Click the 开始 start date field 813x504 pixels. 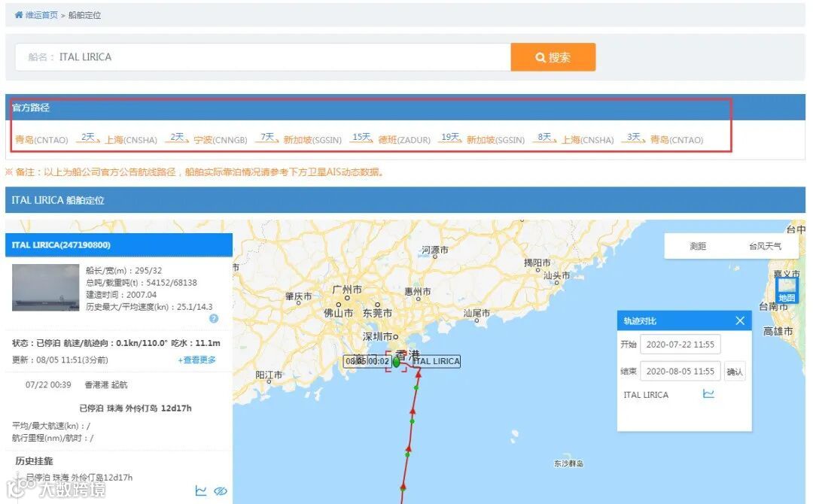[680, 345]
